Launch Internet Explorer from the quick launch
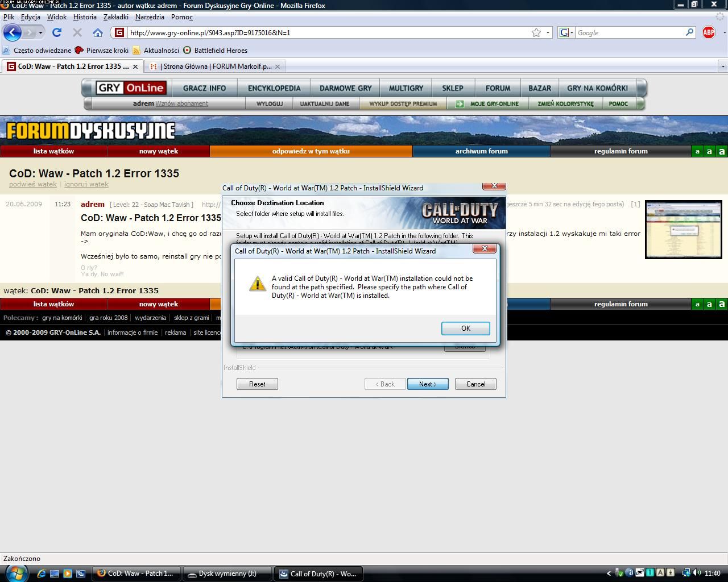 click(x=42, y=573)
